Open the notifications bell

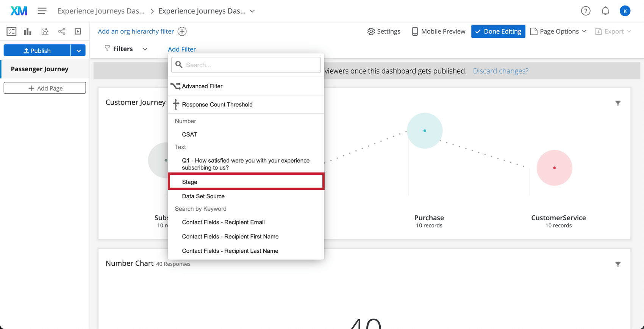(605, 11)
